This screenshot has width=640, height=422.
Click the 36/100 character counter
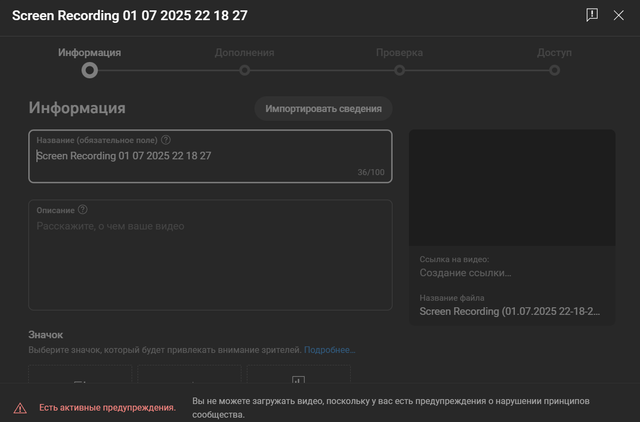[371, 172]
